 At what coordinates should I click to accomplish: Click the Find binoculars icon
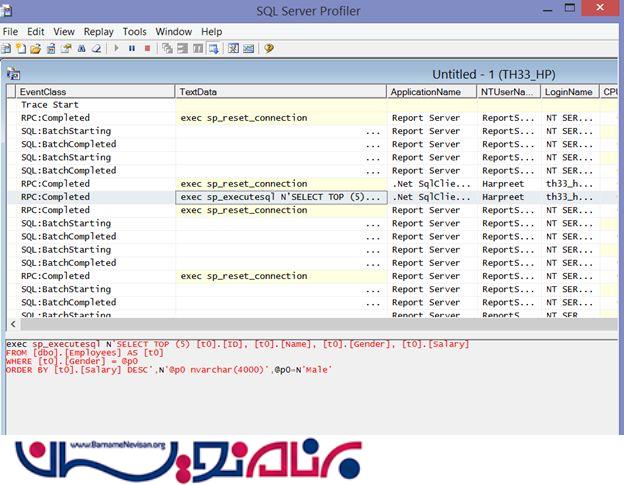point(82,48)
